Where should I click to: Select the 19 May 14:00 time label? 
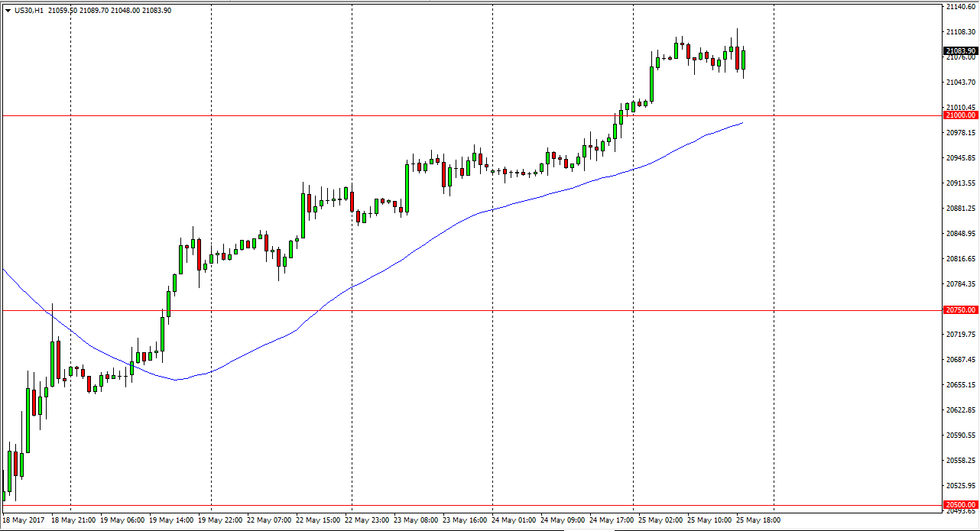click(x=171, y=520)
